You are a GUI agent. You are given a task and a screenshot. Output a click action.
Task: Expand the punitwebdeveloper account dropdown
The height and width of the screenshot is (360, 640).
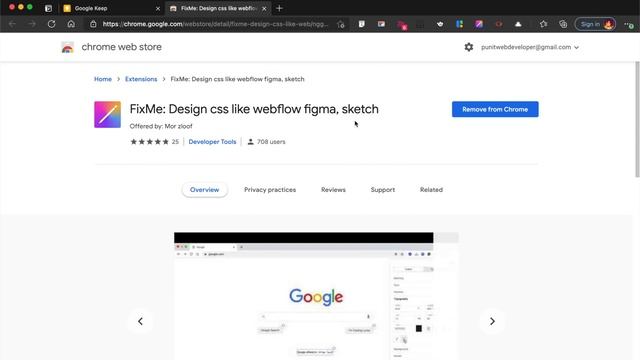tap(530, 47)
